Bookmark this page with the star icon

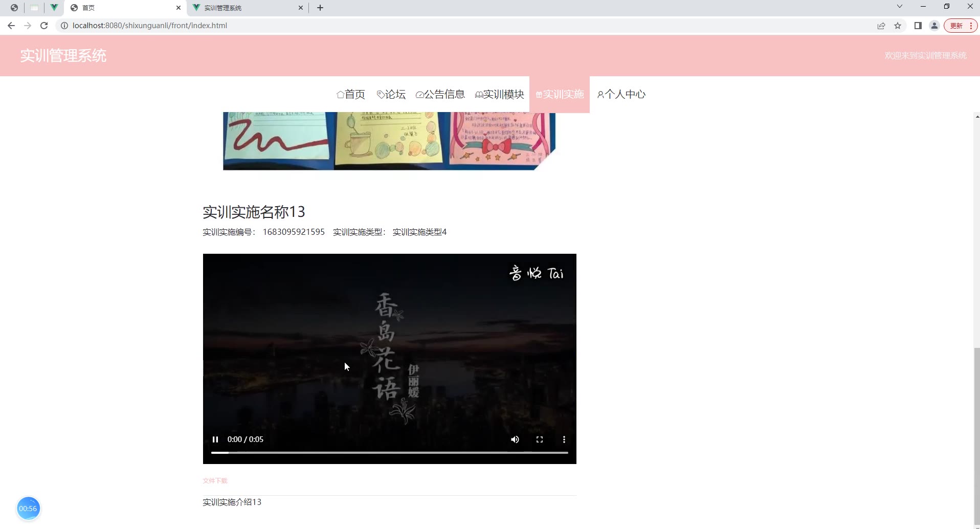click(898, 26)
